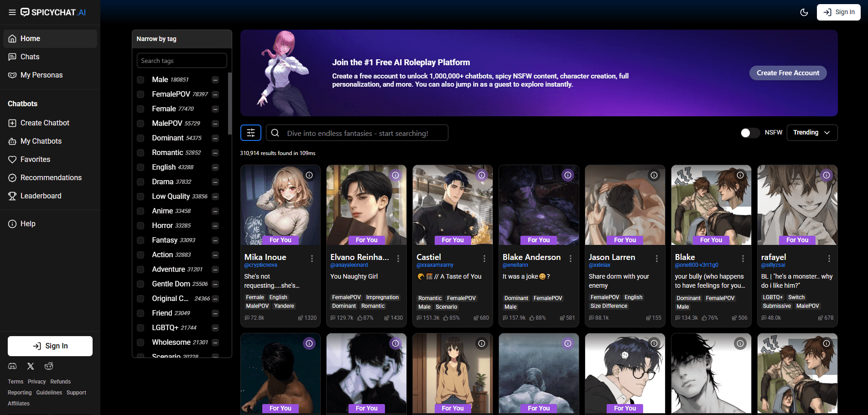The width and height of the screenshot is (868, 415).
Task: Open My Chatbots in sidebar
Action: point(50,141)
